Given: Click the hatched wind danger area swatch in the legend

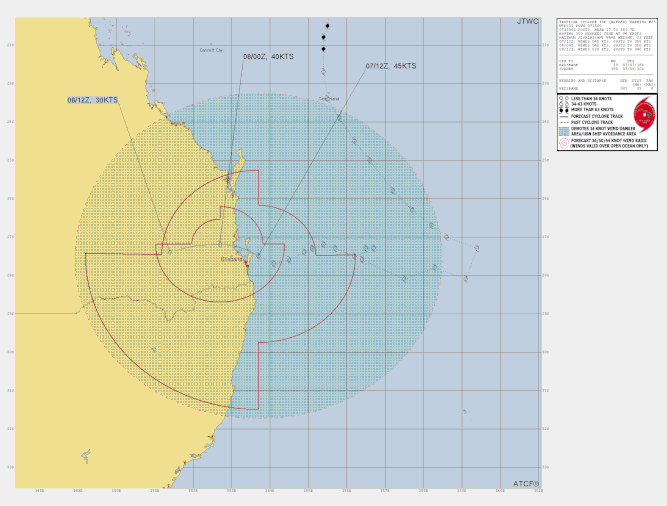Looking at the screenshot, I should pos(564,131).
